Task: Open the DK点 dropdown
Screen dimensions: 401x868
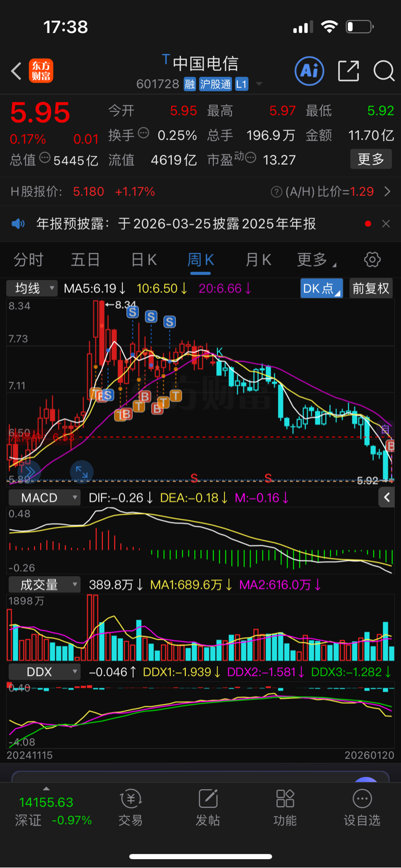Action: (322, 288)
